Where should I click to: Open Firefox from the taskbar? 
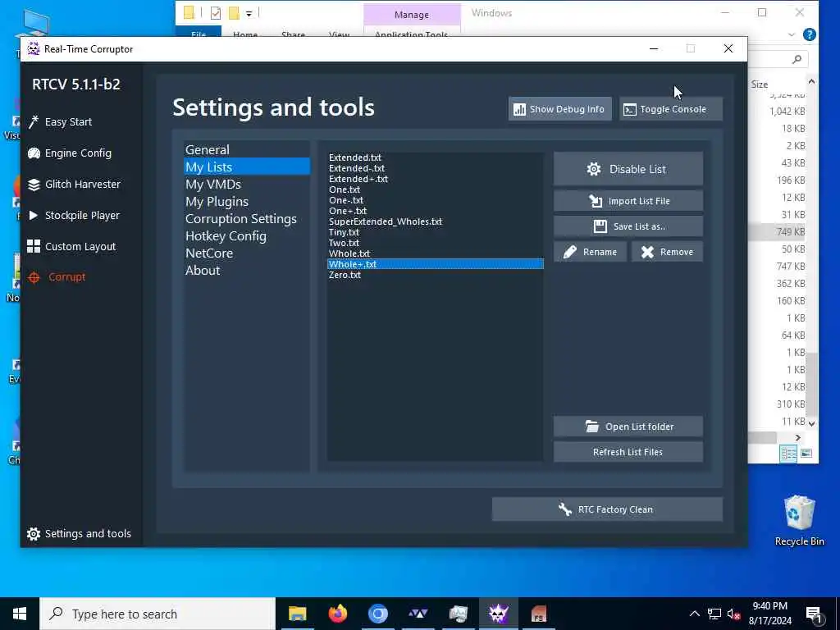(337, 614)
